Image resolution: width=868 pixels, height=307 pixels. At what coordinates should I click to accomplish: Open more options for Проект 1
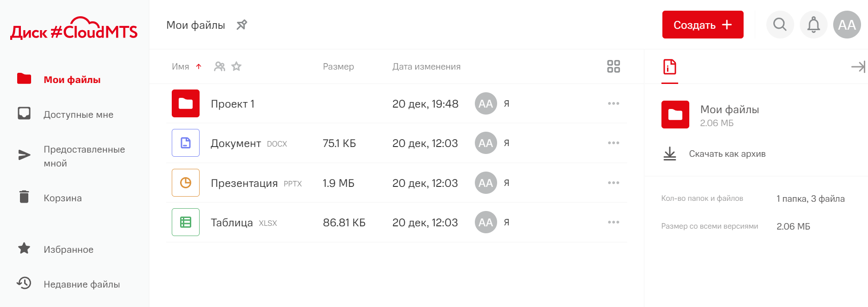point(613,103)
